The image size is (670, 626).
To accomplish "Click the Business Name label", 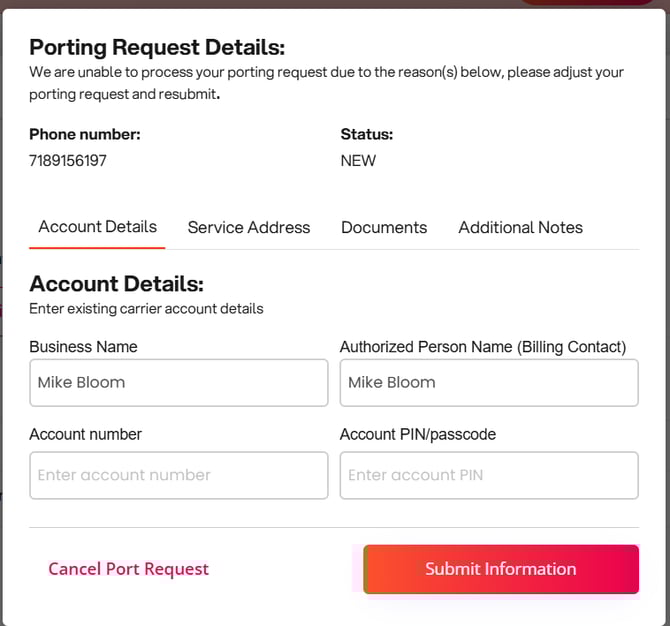I will (x=83, y=347).
